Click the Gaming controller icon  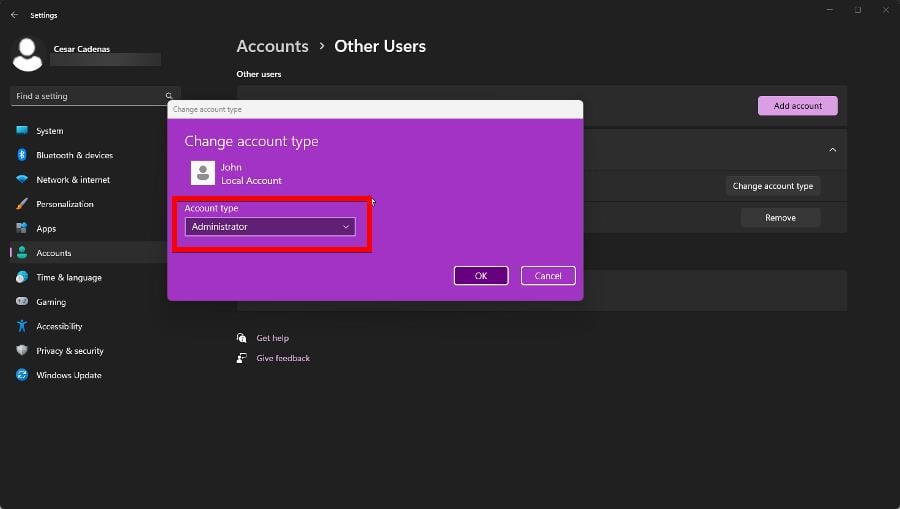(x=22, y=301)
